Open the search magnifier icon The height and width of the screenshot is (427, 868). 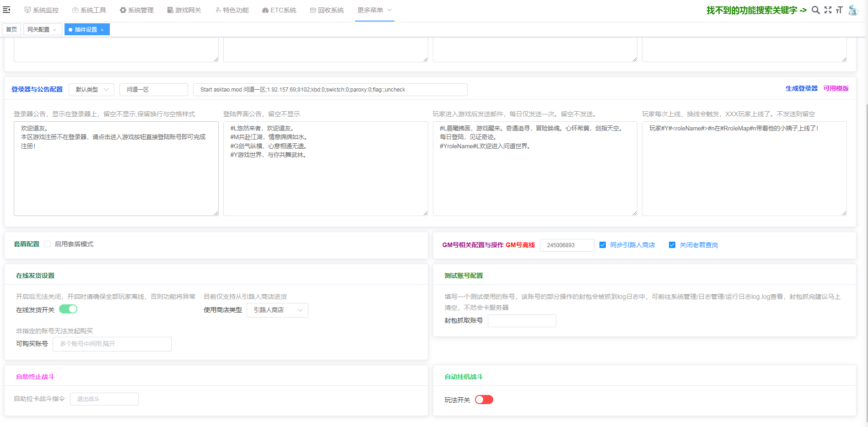tap(815, 10)
